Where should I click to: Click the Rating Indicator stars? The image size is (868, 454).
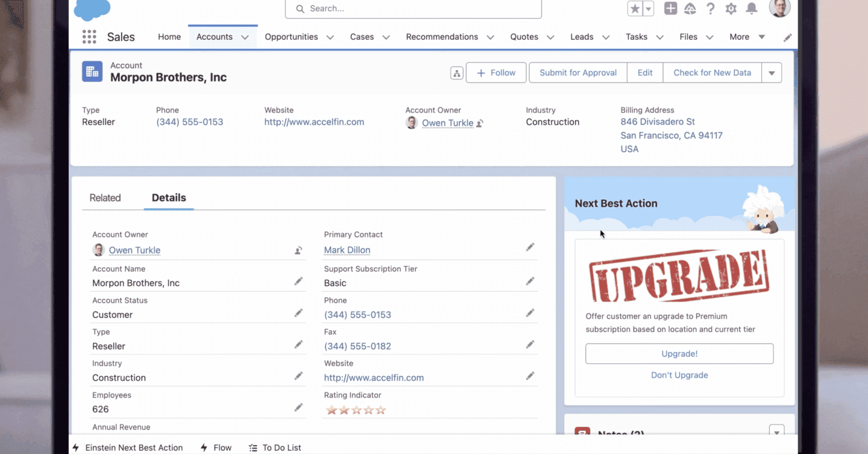click(x=356, y=410)
